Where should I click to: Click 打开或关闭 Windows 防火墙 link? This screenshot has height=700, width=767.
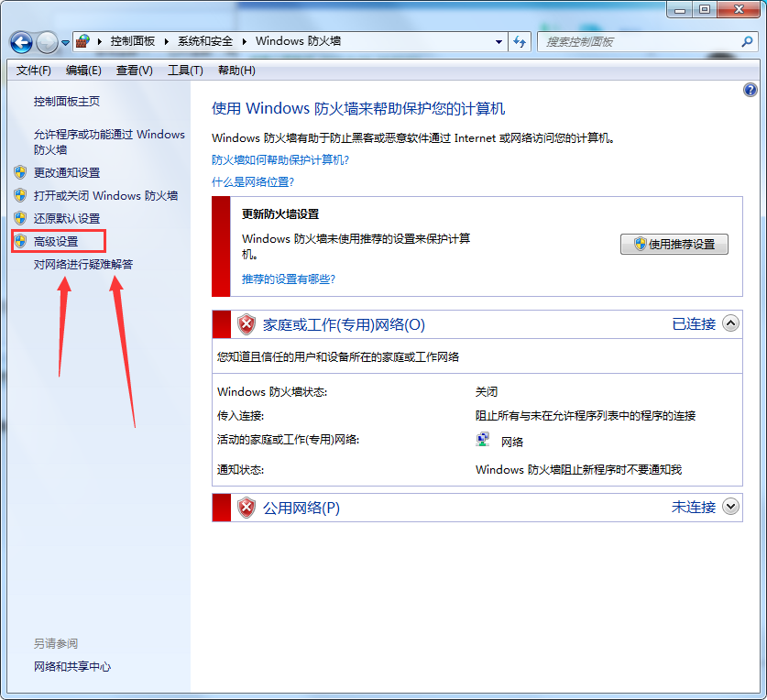105,195
